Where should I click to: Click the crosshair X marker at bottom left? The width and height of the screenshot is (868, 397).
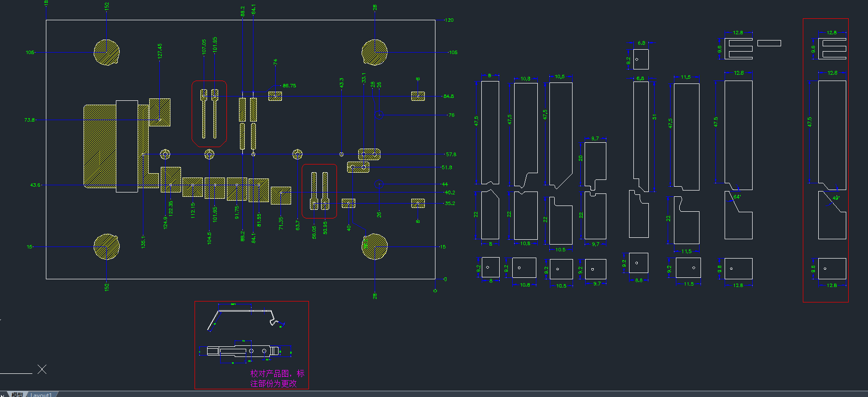(x=42, y=370)
